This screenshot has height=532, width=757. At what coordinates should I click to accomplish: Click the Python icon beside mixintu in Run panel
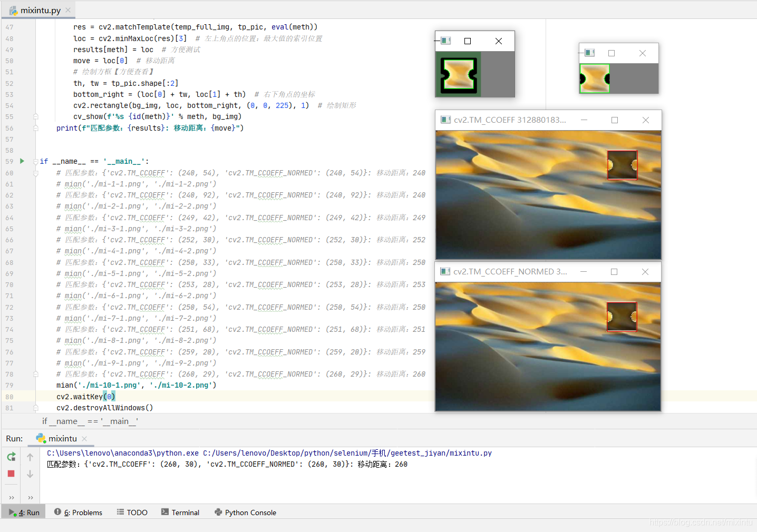click(41, 438)
